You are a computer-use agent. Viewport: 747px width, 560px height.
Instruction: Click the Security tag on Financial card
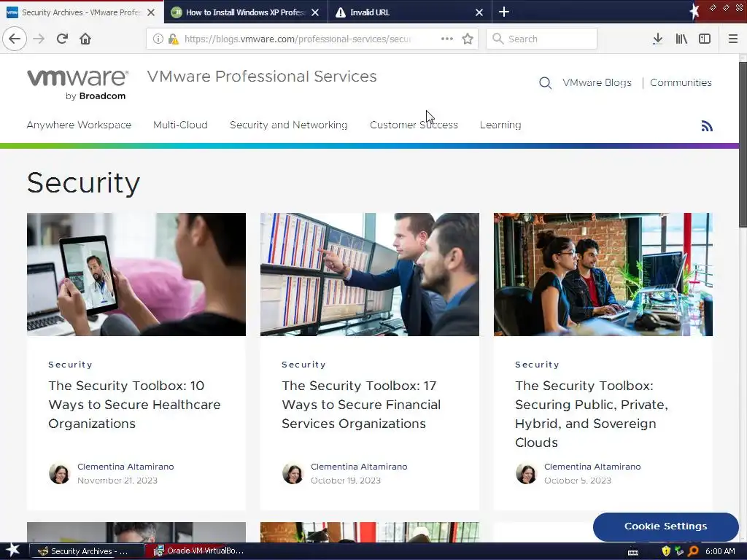303,365
